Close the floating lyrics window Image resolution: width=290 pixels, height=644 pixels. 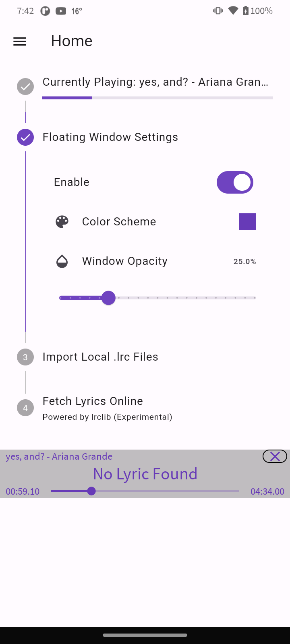(275, 456)
